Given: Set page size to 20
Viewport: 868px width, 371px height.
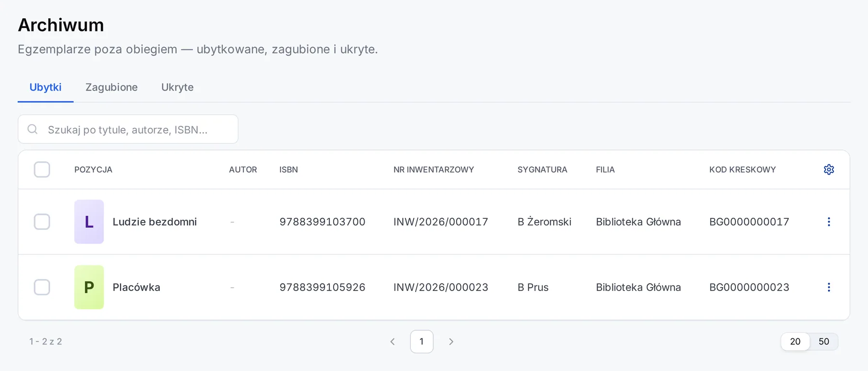Looking at the screenshot, I should pyautogui.click(x=795, y=342).
